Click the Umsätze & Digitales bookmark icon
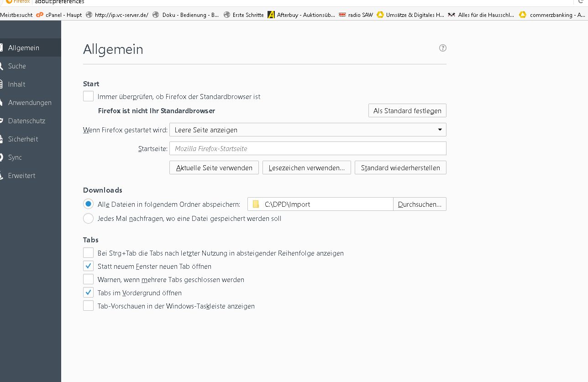 click(380, 15)
